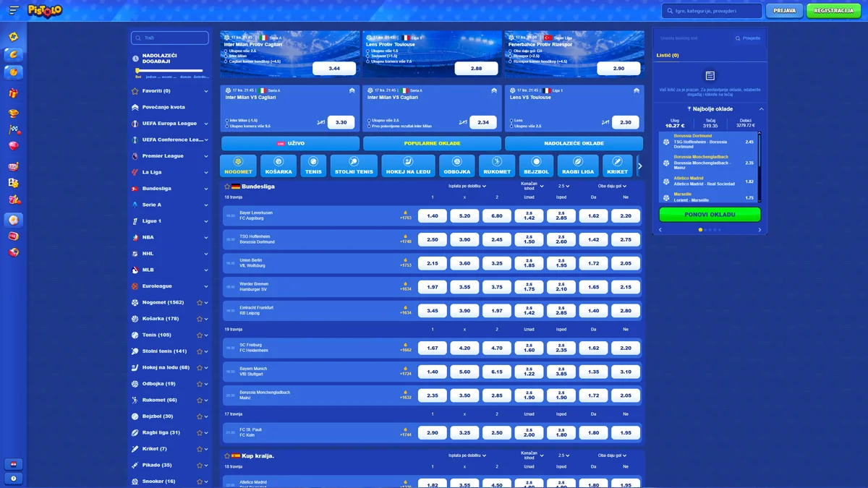This screenshot has width=868, height=488.
Task: Toggle the favorite star for the Bundesliga league header
Action: click(x=227, y=187)
